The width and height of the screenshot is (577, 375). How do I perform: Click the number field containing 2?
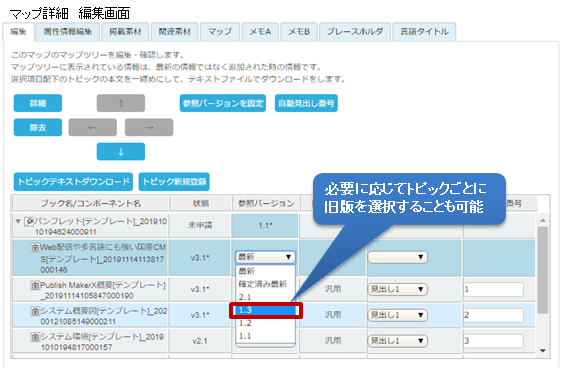[493, 315]
